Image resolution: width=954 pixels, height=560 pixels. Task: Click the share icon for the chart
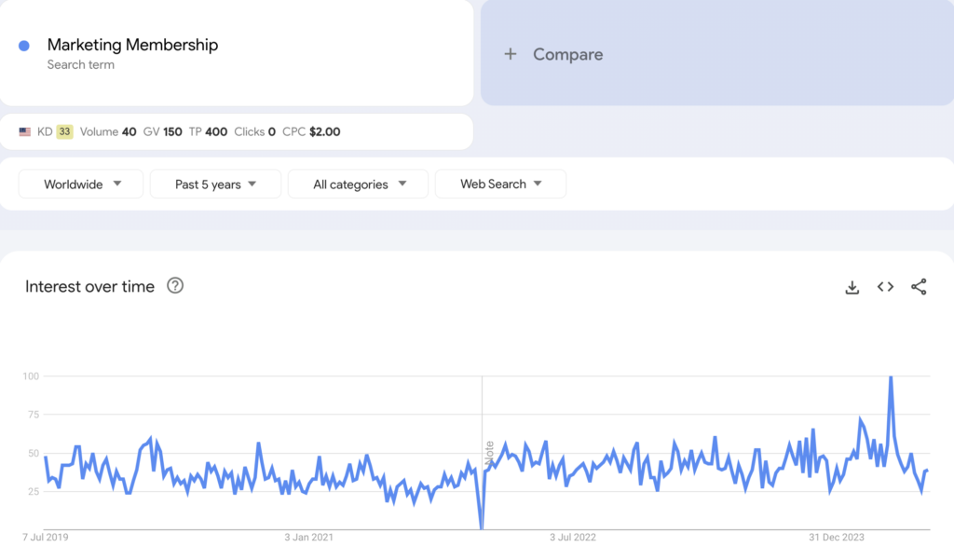[919, 287]
